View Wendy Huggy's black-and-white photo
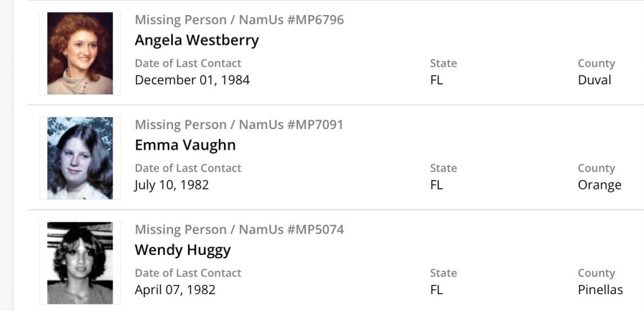The width and height of the screenshot is (644, 311). (80, 263)
